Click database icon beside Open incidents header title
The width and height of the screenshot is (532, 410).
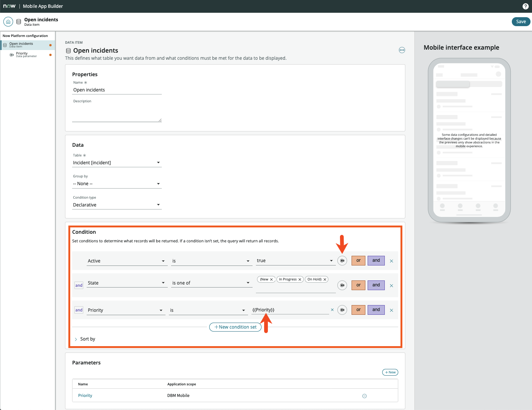19,22
